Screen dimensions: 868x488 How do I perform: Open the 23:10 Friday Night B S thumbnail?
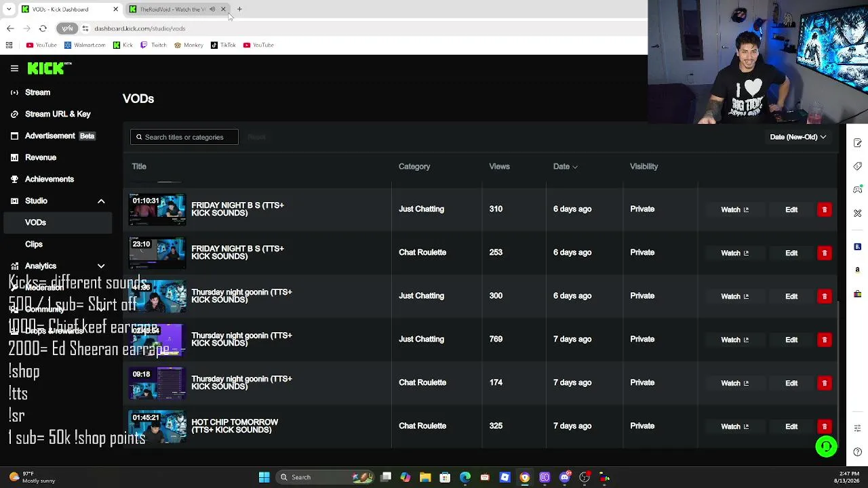(x=157, y=253)
